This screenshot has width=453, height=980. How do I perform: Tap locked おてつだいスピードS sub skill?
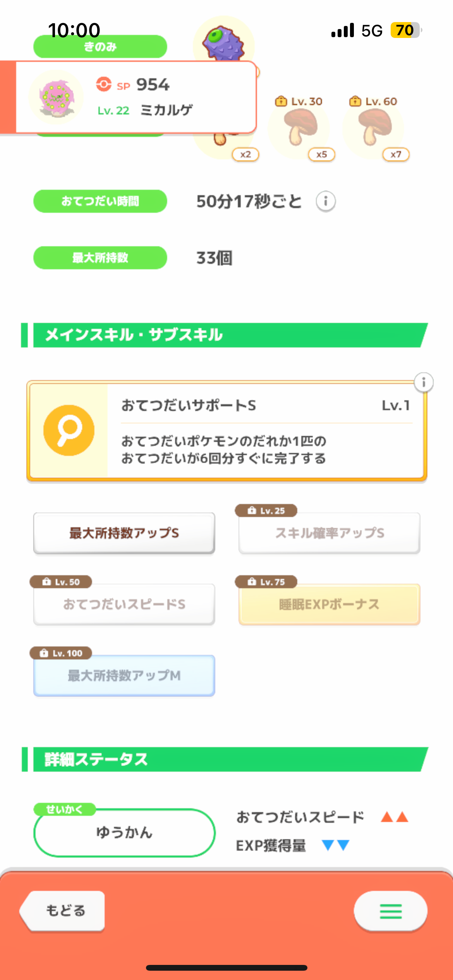point(124,604)
